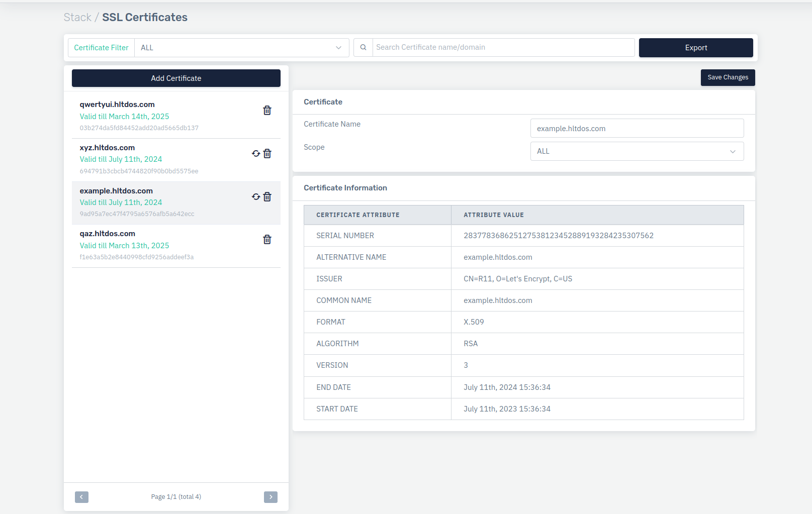
Task: Click the serial number value
Action: 559,236
